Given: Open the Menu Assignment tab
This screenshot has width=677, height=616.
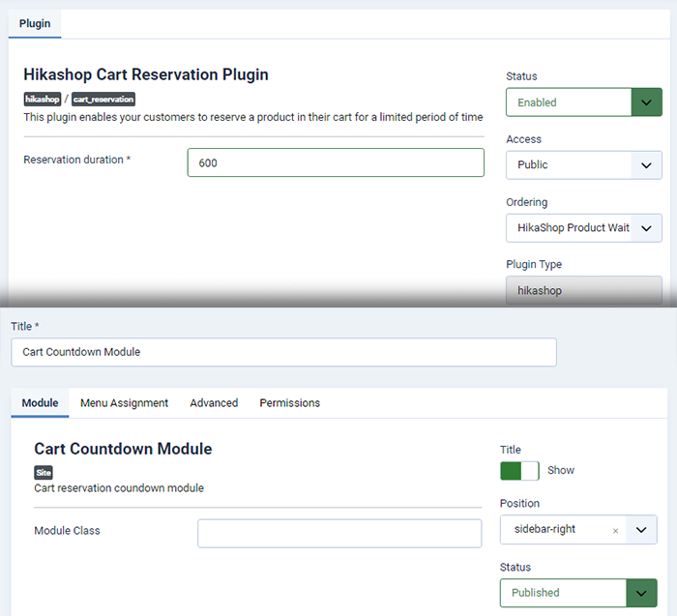Looking at the screenshot, I should tap(125, 402).
